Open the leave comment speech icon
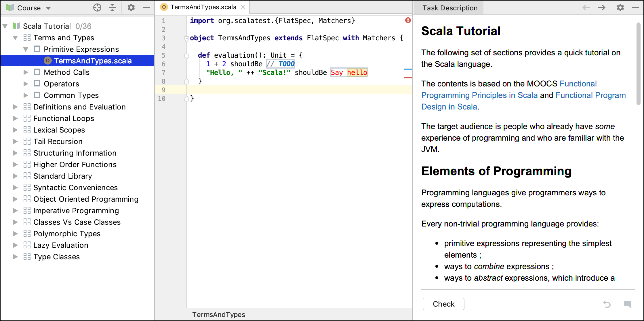644x321 pixels. (627, 304)
